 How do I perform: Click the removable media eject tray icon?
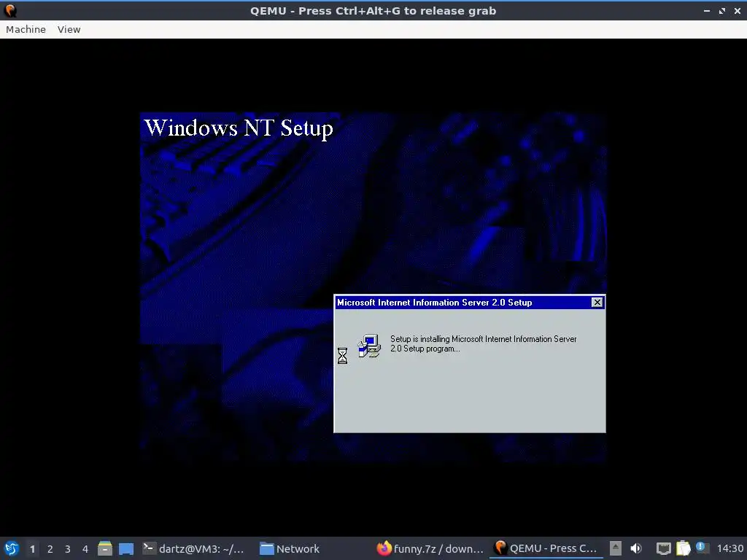coord(616,548)
